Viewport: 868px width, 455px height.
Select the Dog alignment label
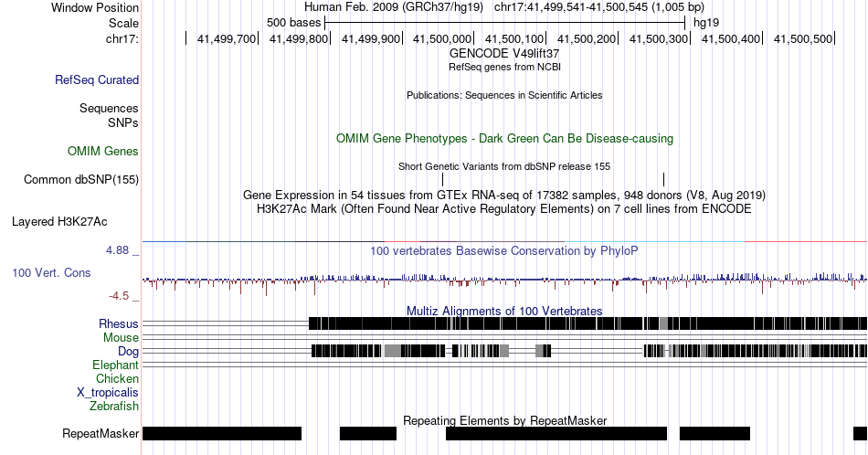[128, 352]
